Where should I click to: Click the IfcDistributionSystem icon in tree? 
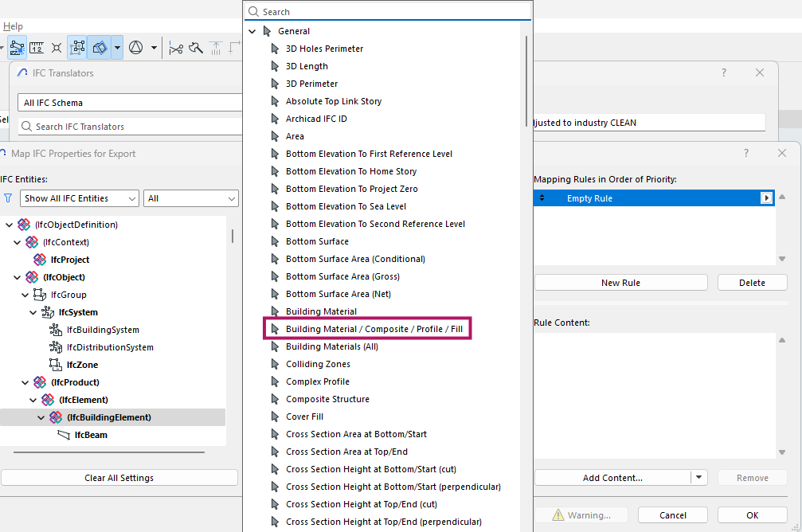(55, 347)
